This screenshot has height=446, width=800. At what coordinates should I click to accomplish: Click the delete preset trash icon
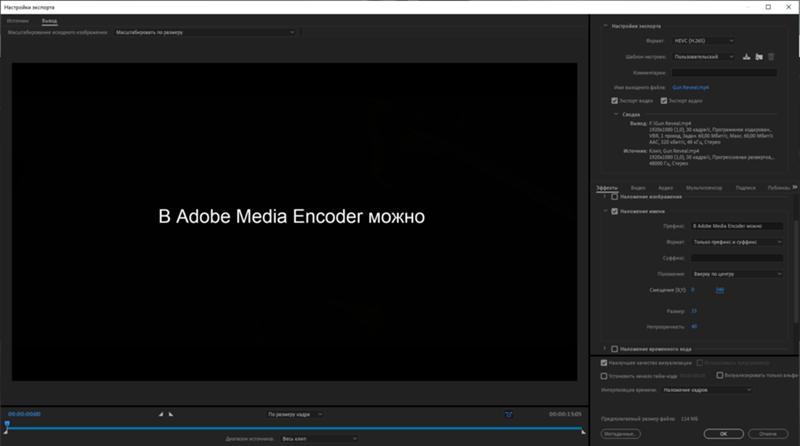(x=771, y=57)
